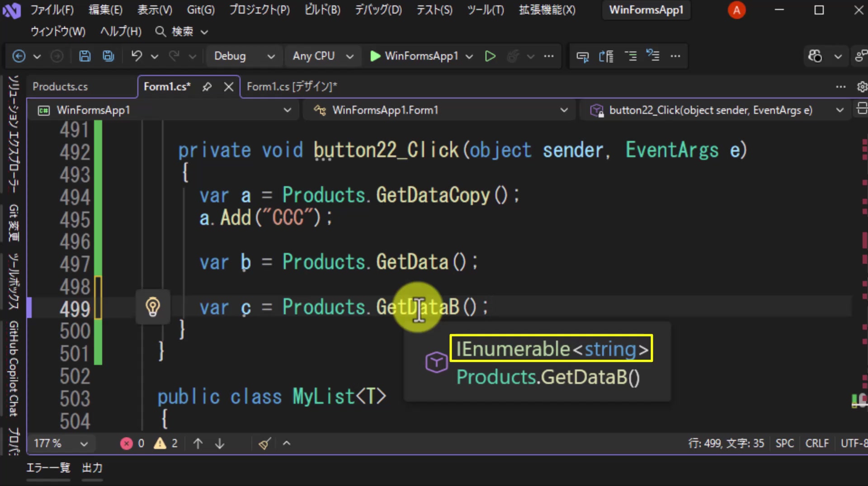
Task: Open GitHub Copilot icon in toolbar
Action: click(815, 56)
